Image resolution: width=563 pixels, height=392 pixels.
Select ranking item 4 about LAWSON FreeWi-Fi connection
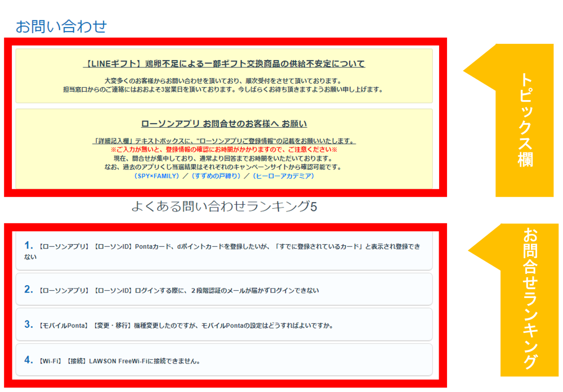tap(224, 360)
